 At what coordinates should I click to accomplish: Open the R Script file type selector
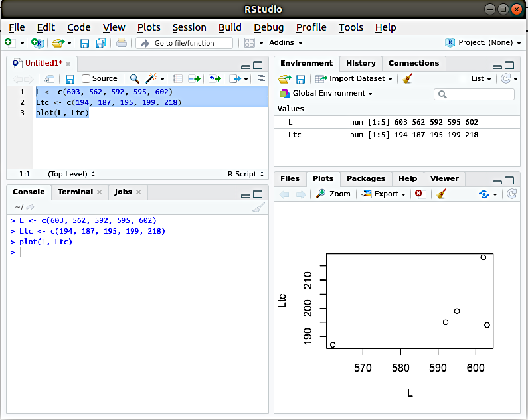point(246,174)
